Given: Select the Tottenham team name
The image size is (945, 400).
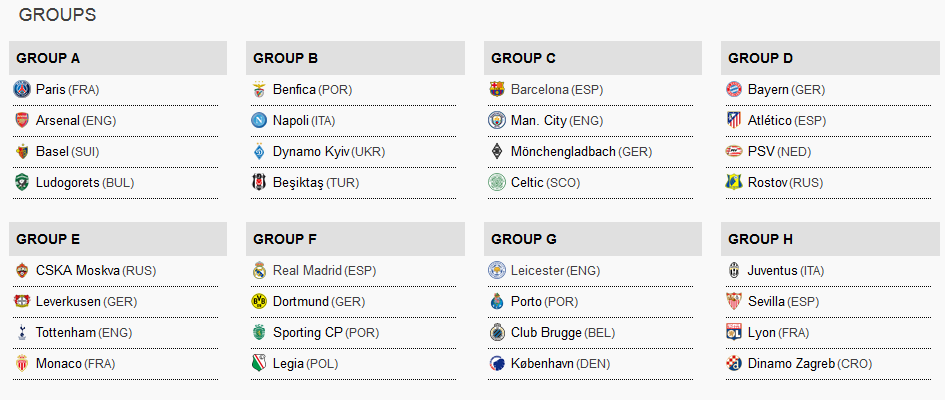Looking at the screenshot, I should tap(67, 333).
